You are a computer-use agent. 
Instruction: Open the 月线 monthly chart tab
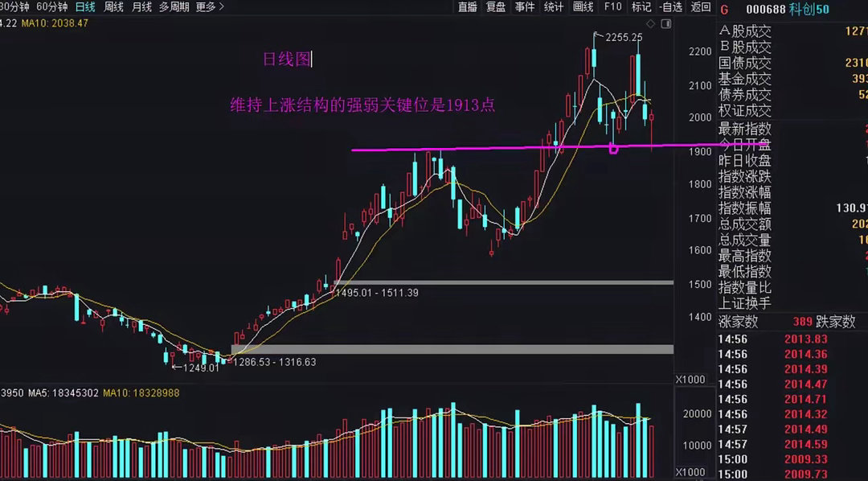(141, 7)
